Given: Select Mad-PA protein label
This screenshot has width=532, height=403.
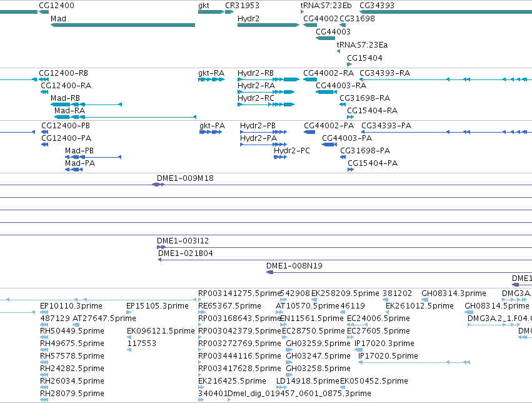Looking at the screenshot, I should (x=80, y=163).
